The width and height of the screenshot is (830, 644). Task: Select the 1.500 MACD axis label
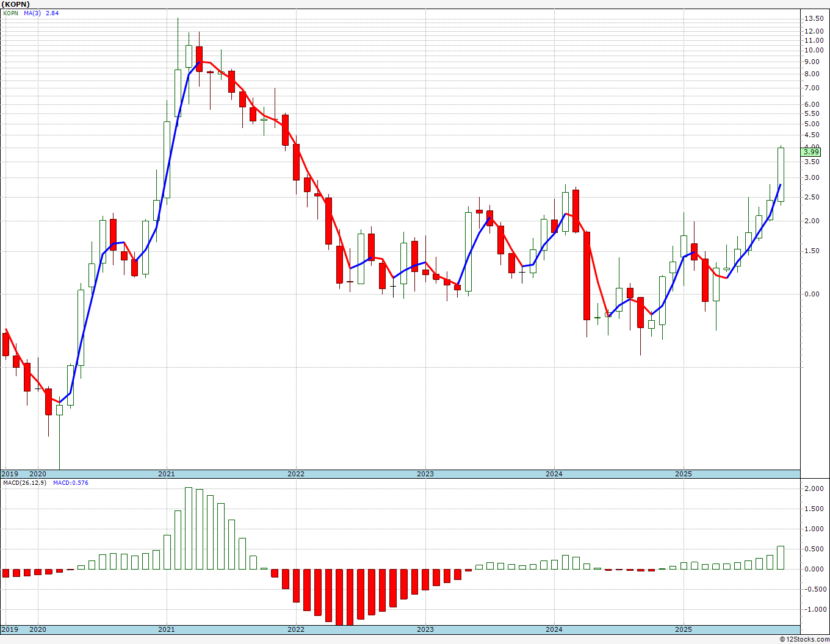click(813, 509)
